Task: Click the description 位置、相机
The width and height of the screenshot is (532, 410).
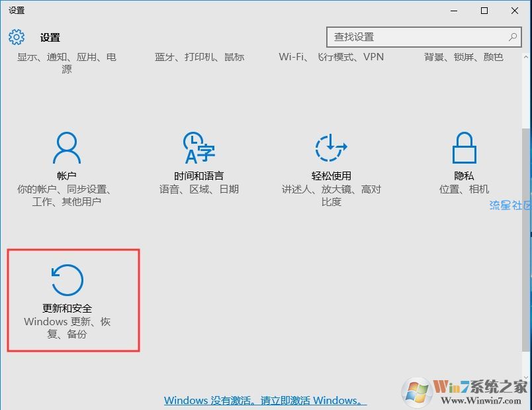Action: click(x=464, y=189)
